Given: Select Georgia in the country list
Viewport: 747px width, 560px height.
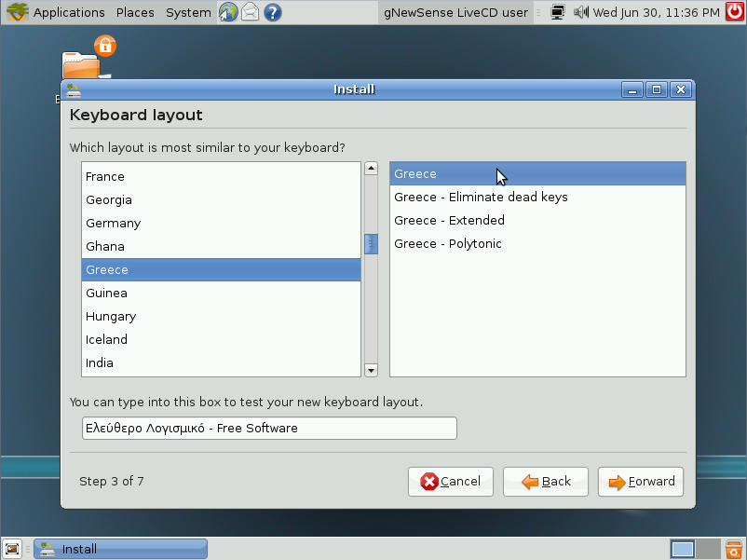Looking at the screenshot, I should click(221, 199).
